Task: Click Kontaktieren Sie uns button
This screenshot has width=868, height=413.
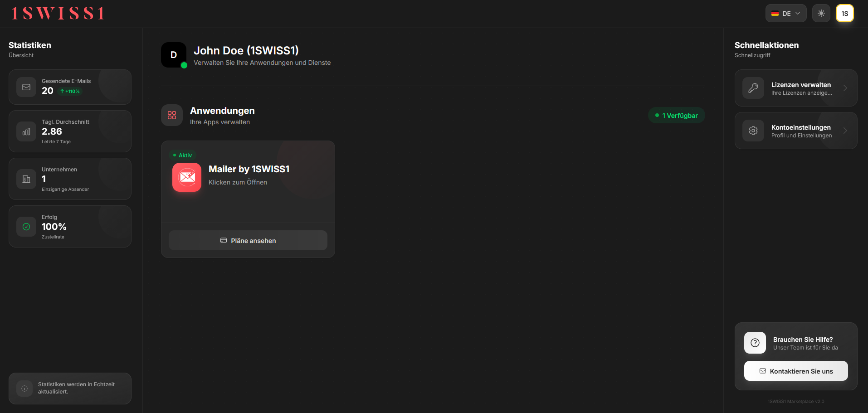Action: [x=796, y=371]
